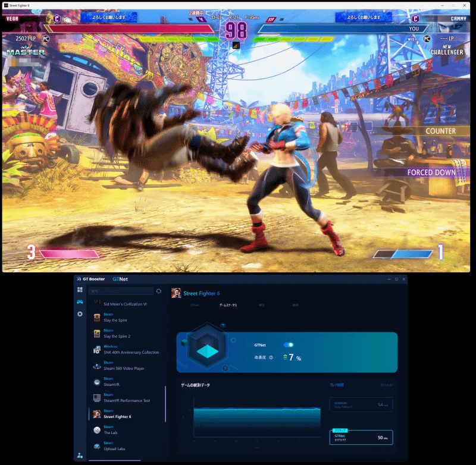Click the connection signal icon under the round timer
Screen dimensions: 476x465
(236, 46)
